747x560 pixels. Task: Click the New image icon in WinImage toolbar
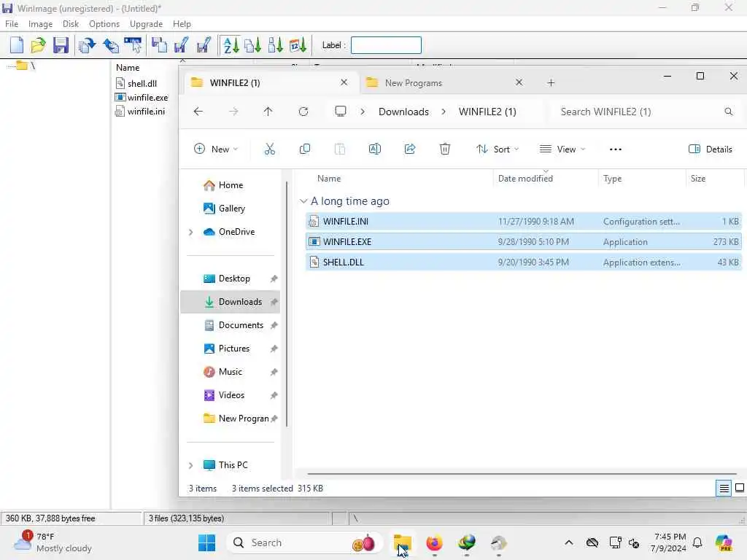point(17,45)
